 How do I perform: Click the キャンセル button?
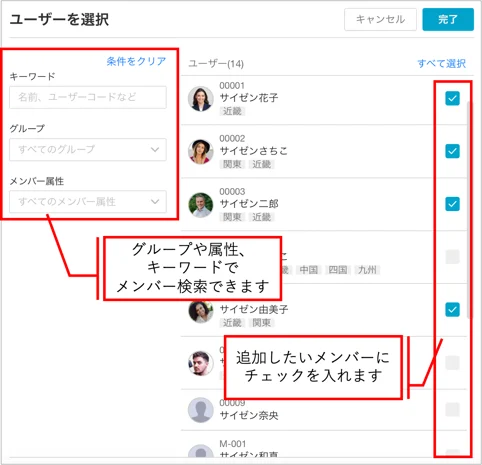coord(380,19)
